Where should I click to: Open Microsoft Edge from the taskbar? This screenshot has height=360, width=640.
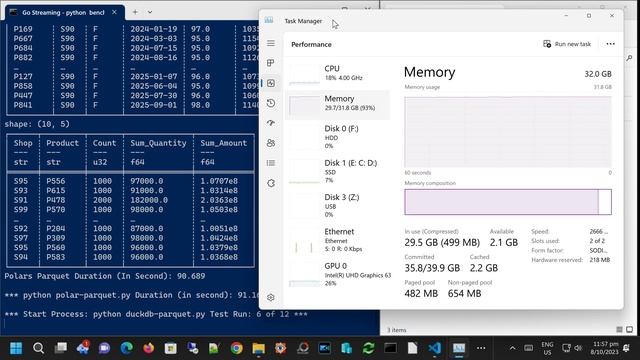coord(127,348)
